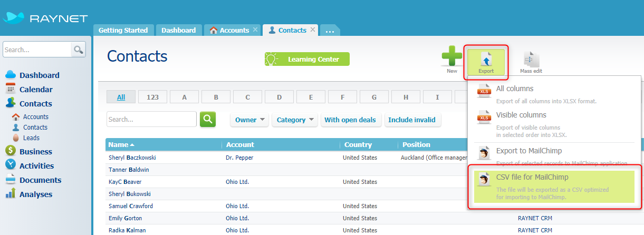
Task: Close the Contacts tab
Action: click(313, 30)
